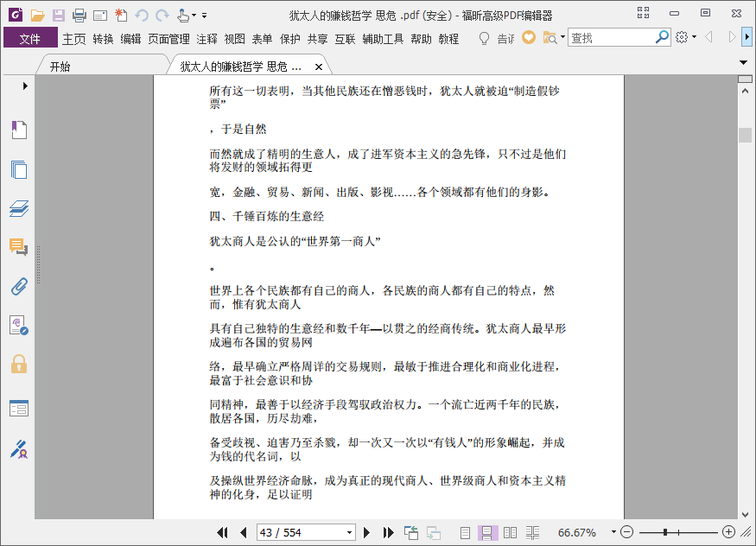The image size is (756, 546).
Task: Jump to the last page
Action: coord(388,532)
